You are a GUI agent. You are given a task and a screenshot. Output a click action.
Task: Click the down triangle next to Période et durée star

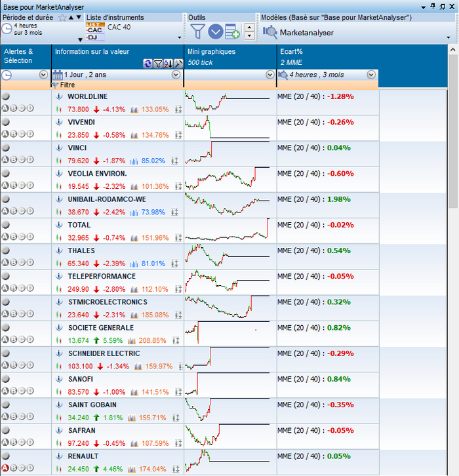(x=79, y=17)
